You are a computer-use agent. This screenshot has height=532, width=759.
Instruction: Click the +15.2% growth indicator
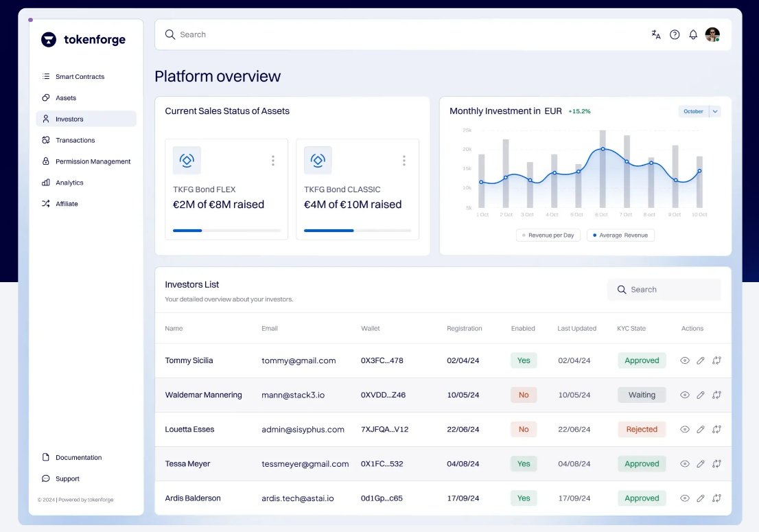(x=579, y=111)
